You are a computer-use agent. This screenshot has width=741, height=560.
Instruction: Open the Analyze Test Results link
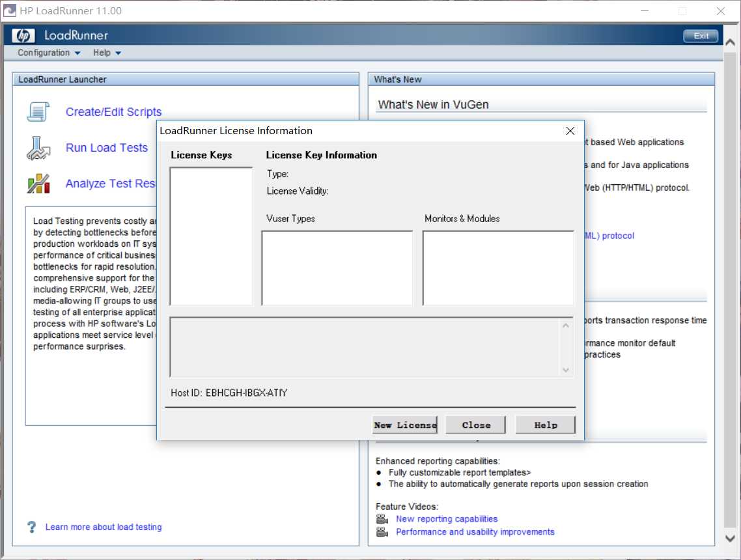coord(111,184)
